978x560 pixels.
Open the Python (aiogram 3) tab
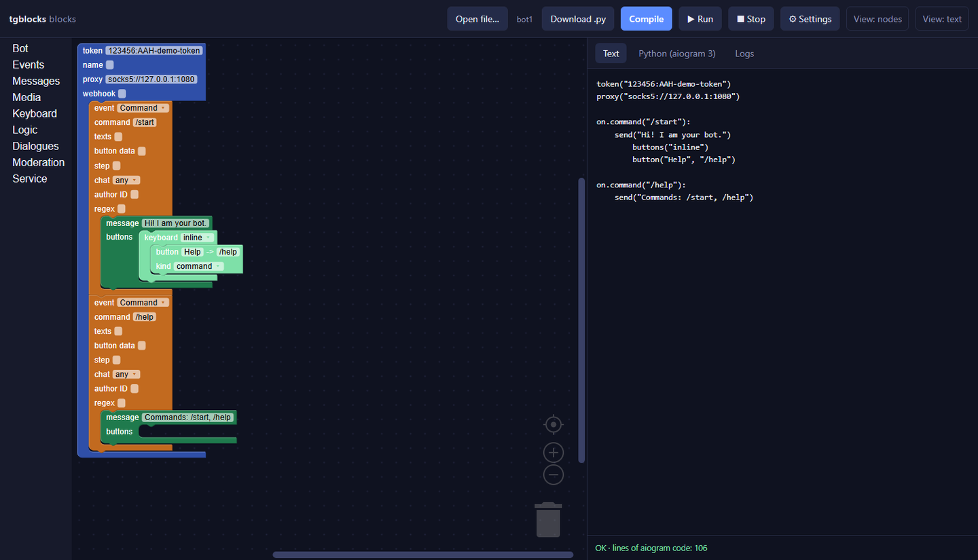(677, 54)
